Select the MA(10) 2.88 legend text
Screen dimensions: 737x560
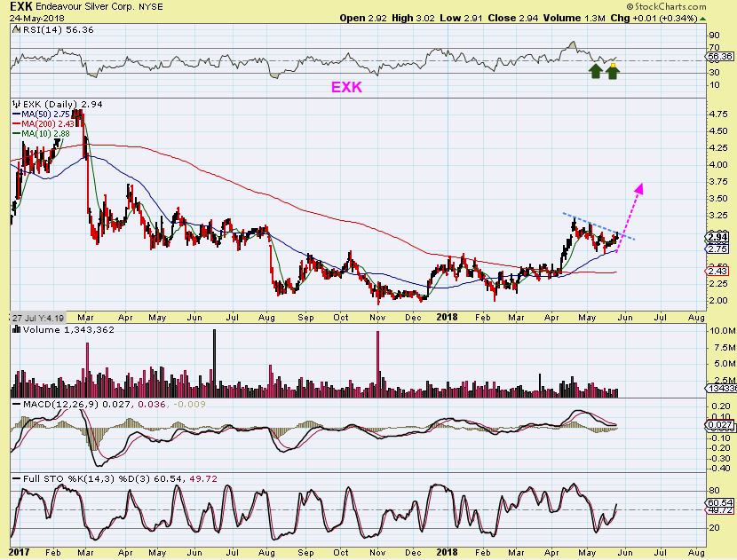(45, 134)
